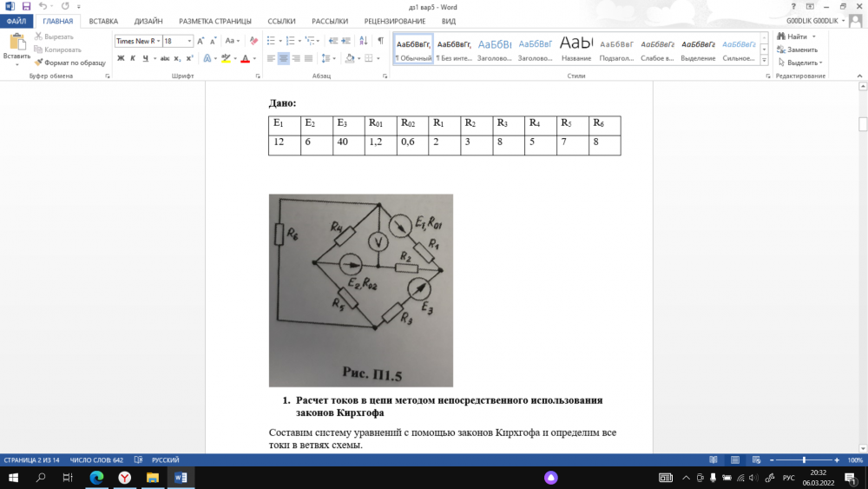Toggle strikethrough abc formatting
The height and width of the screenshot is (489, 868).
click(164, 58)
